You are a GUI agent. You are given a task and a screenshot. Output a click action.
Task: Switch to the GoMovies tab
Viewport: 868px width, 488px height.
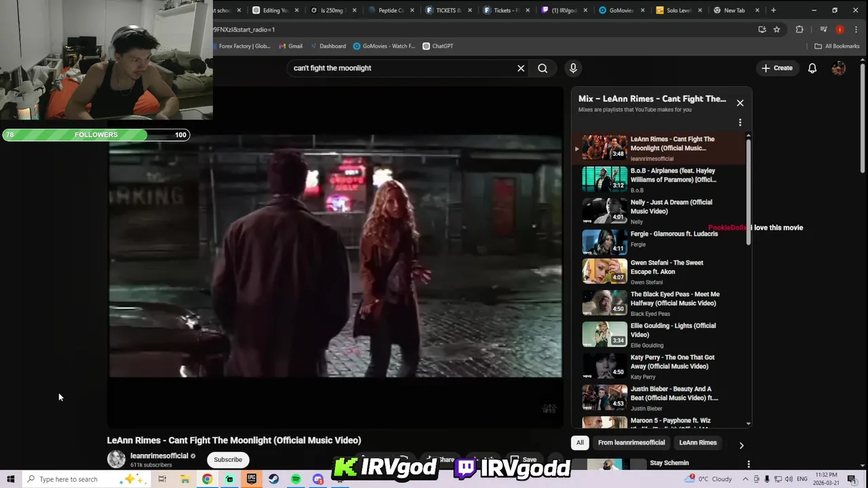620,10
